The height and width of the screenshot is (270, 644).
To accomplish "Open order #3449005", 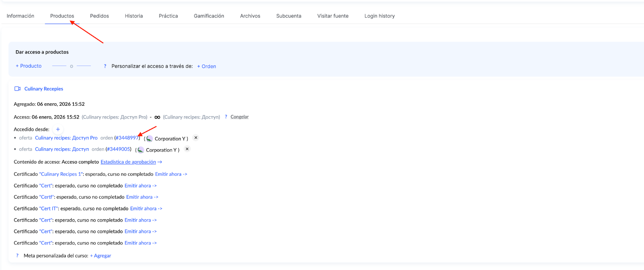I will point(118,149).
